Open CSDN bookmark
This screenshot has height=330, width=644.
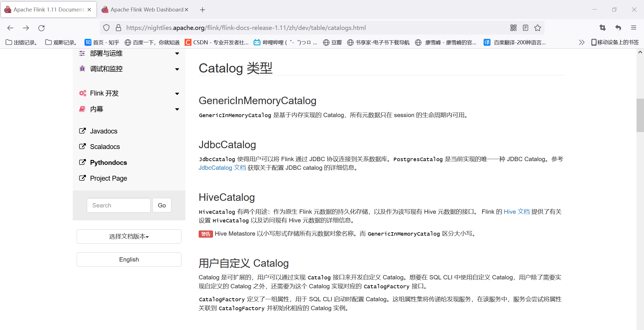(x=216, y=43)
